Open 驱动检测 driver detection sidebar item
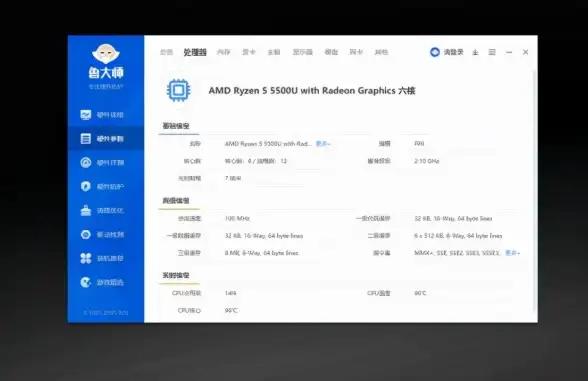 coord(102,234)
